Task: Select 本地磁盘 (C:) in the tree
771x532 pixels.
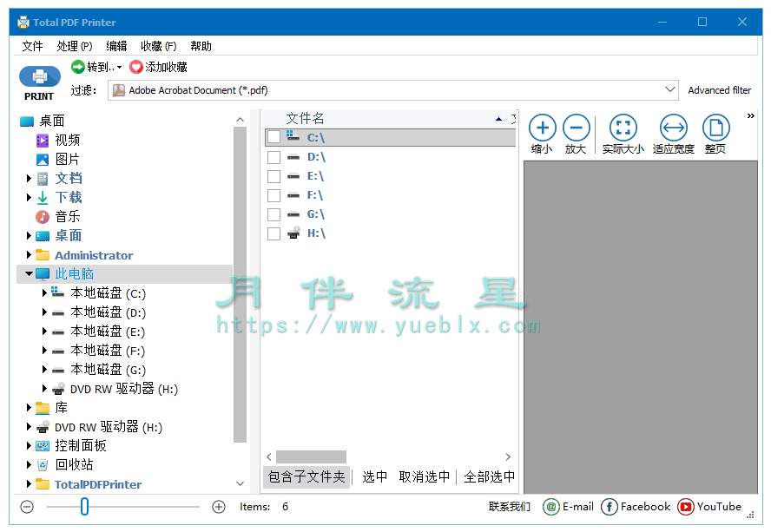Action: click(x=109, y=293)
